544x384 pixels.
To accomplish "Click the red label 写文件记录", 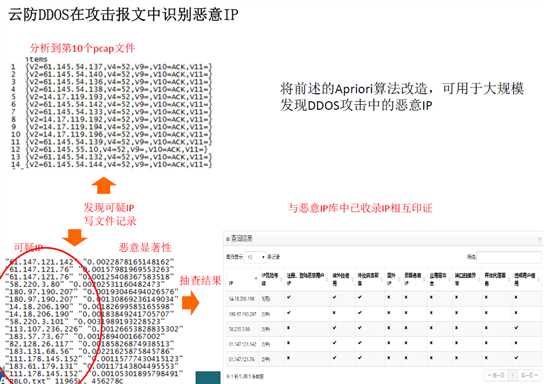I will click(110, 221).
